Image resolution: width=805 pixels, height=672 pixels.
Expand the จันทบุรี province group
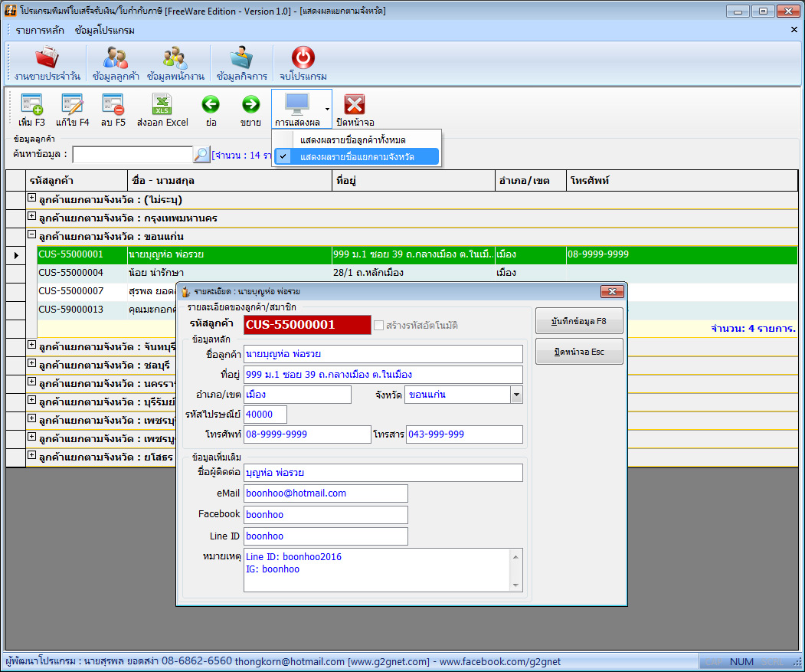32,345
